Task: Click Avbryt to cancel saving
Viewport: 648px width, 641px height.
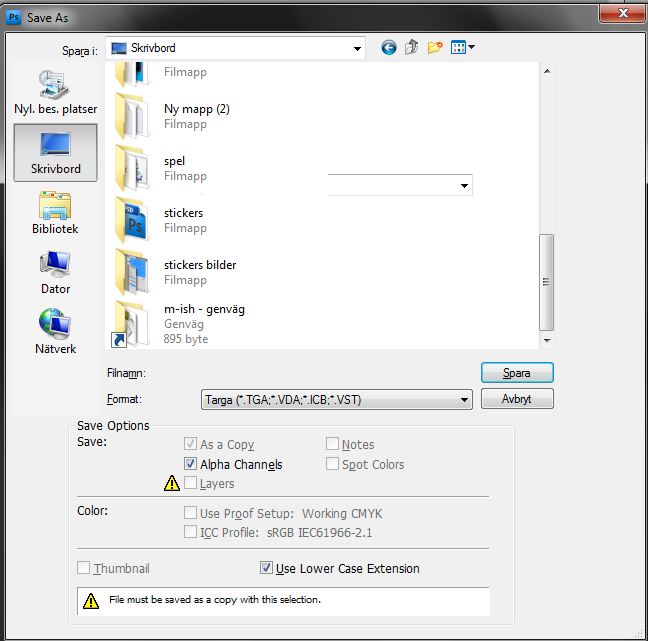Action: click(x=517, y=399)
